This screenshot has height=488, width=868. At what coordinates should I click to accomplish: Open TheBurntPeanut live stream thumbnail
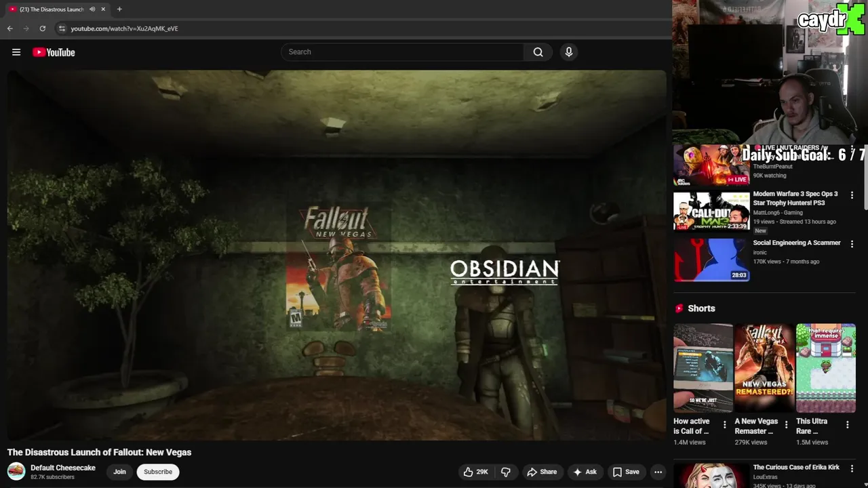pyautogui.click(x=711, y=165)
